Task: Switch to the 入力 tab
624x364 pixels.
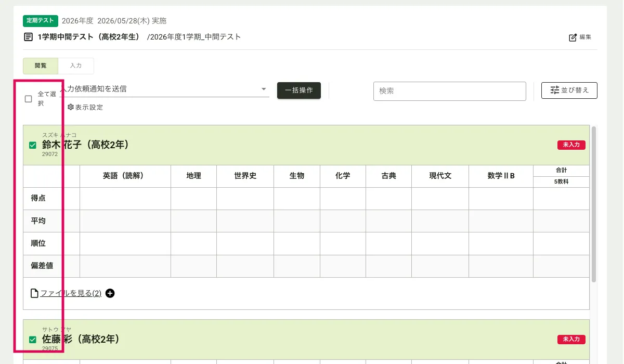Action: (76, 66)
